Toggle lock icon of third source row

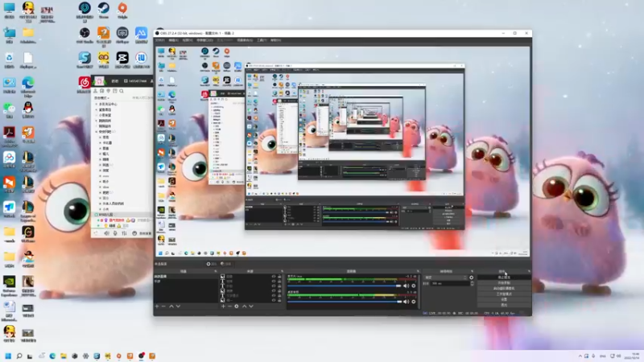(x=279, y=286)
